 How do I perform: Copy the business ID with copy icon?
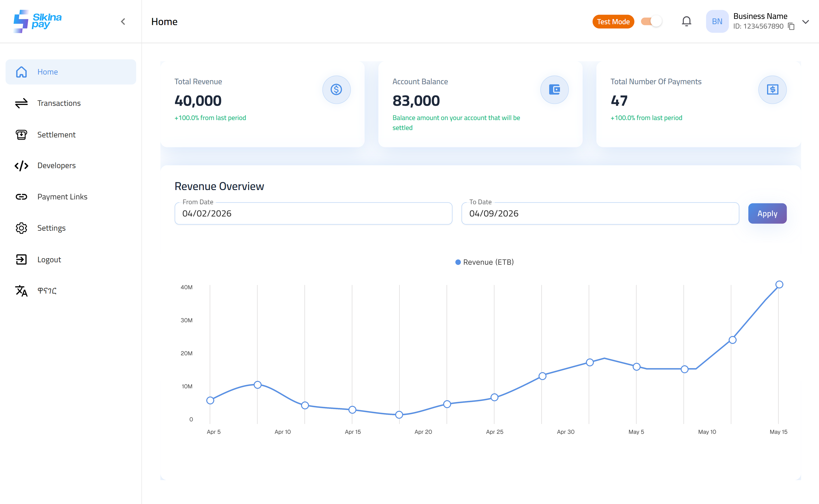point(791,26)
